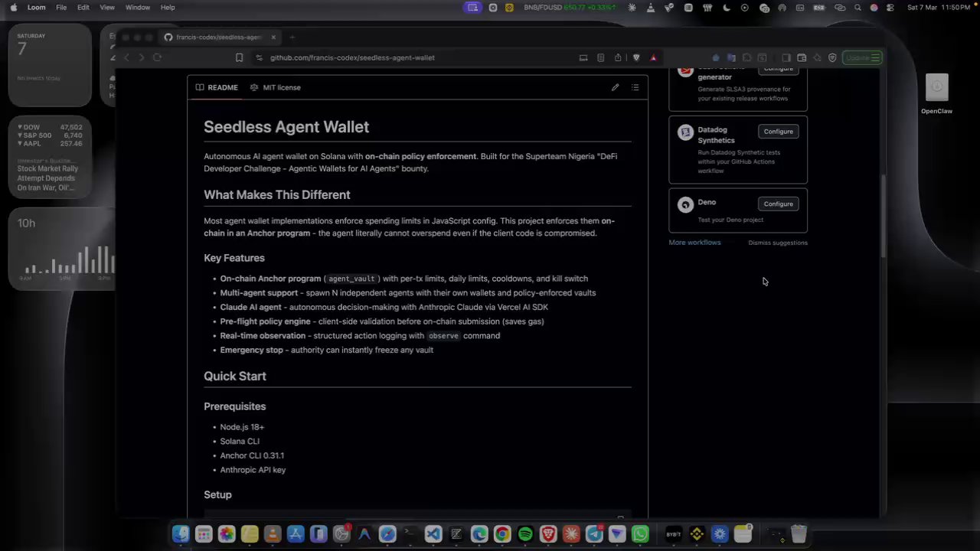Click the Brave bookmark icon in the address bar
980x551 pixels.
click(x=239, y=57)
